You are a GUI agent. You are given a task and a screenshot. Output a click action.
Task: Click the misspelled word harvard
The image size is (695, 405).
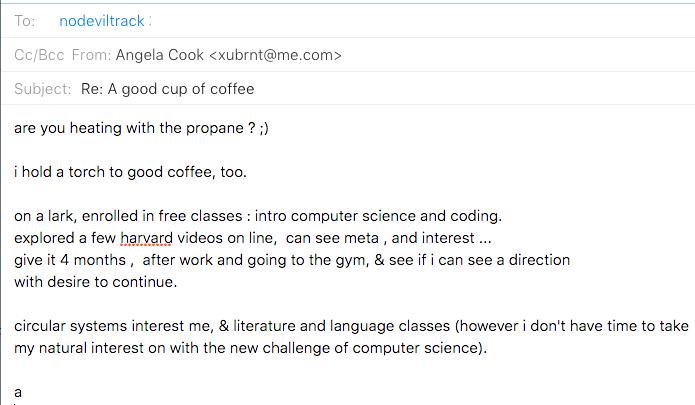tap(146, 238)
